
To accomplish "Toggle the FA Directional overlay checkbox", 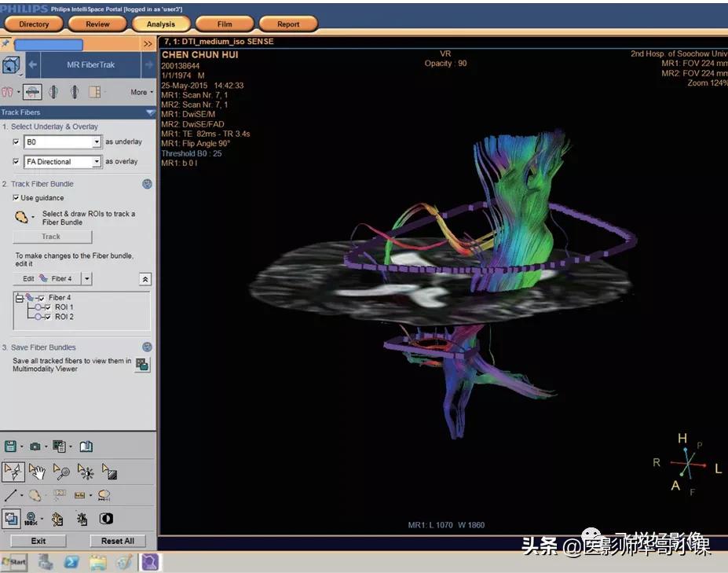I will (16, 162).
